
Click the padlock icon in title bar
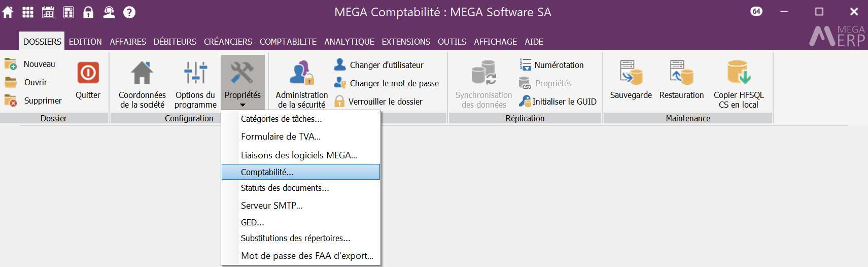pos(88,12)
